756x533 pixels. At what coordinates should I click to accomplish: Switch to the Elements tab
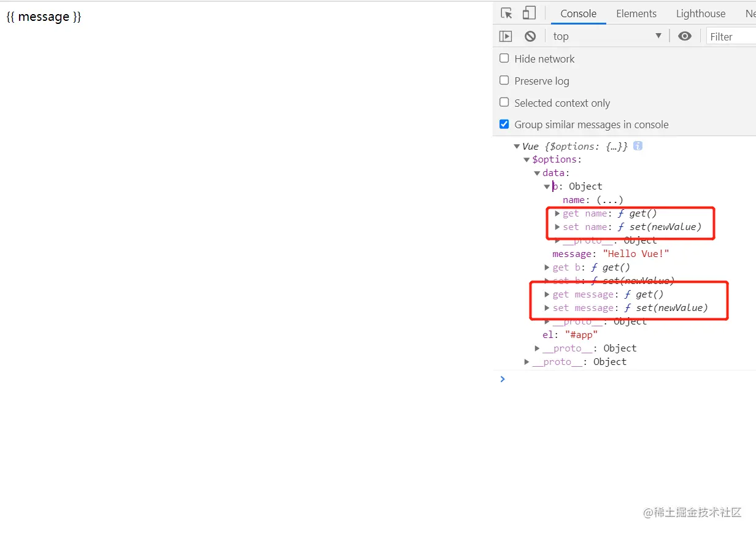(636, 13)
